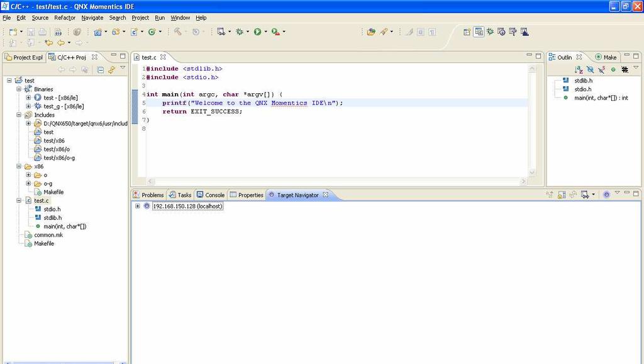Screen dimensions: 644x364
Task: Click the Build Target binary icon in toolbar
Action: tap(58, 31)
